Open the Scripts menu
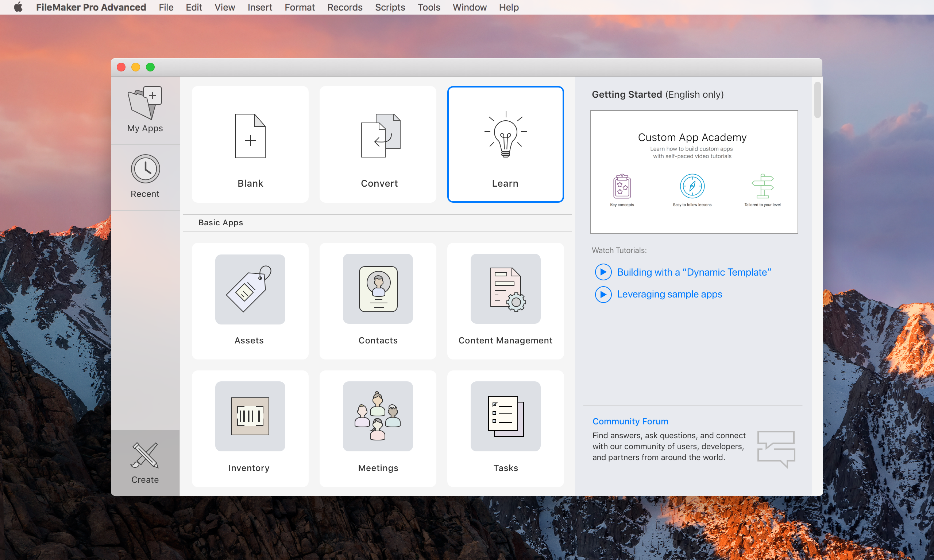The height and width of the screenshot is (560, 934). click(x=390, y=7)
